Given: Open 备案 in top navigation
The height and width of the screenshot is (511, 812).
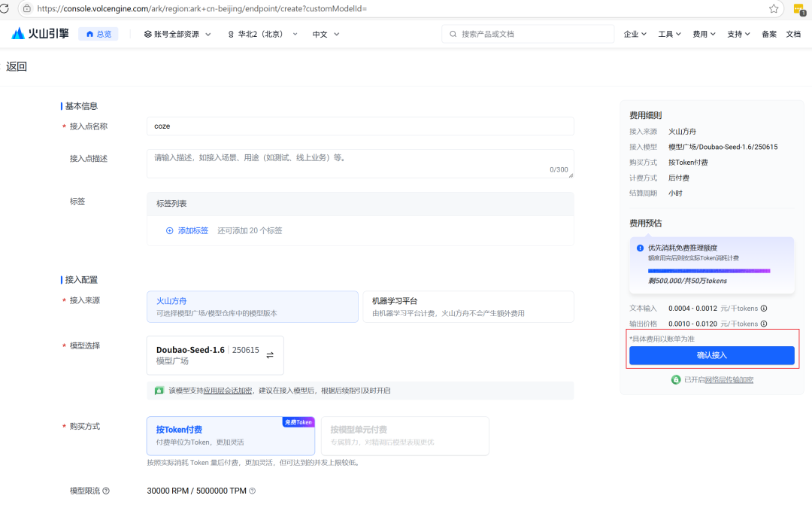Looking at the screenshot, I should (769, 34).
